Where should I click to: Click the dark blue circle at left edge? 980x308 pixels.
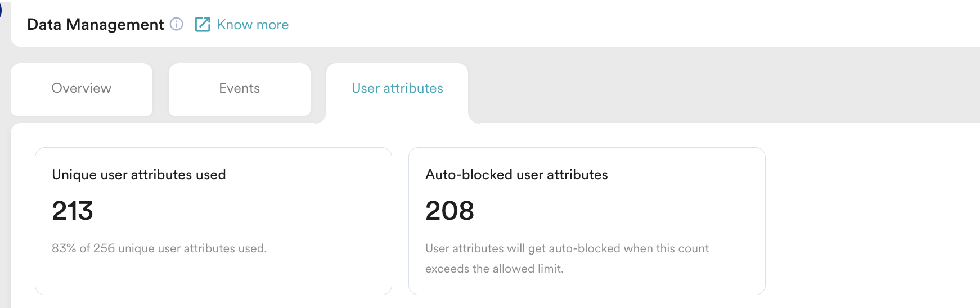1,10
